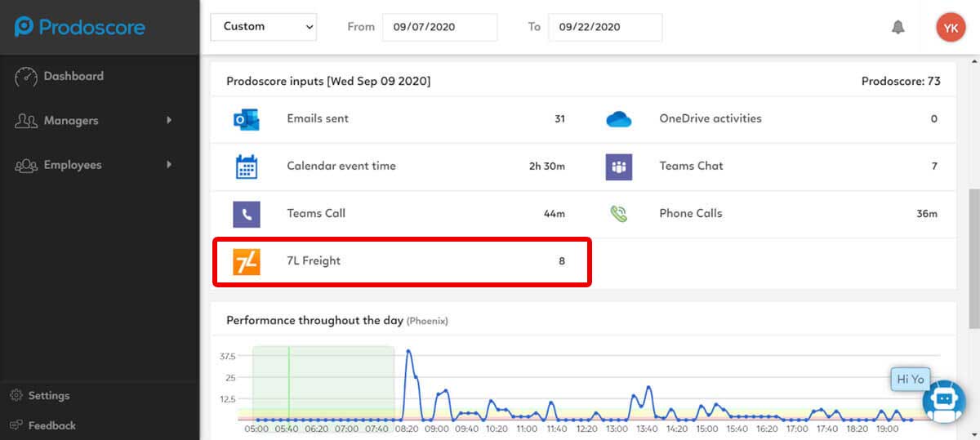Go to the Dashboard page
980x440 pixels.
point(73,76)
